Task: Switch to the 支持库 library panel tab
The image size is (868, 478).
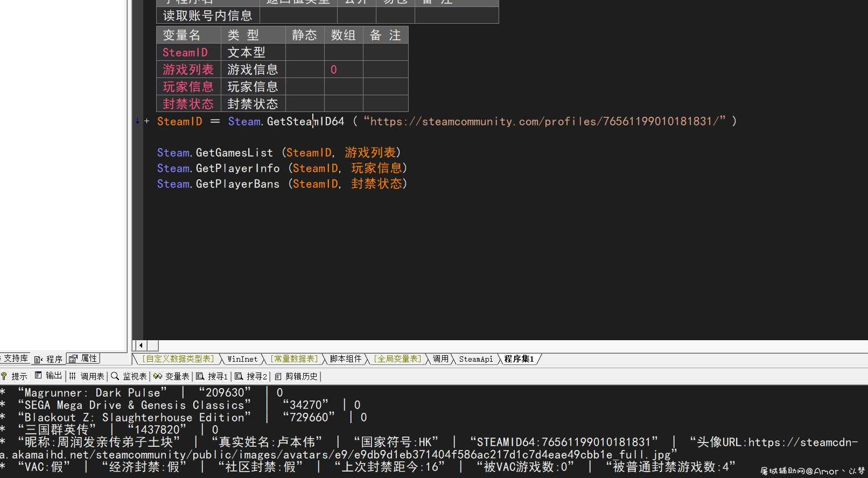Action: click(x=15, y=359)
